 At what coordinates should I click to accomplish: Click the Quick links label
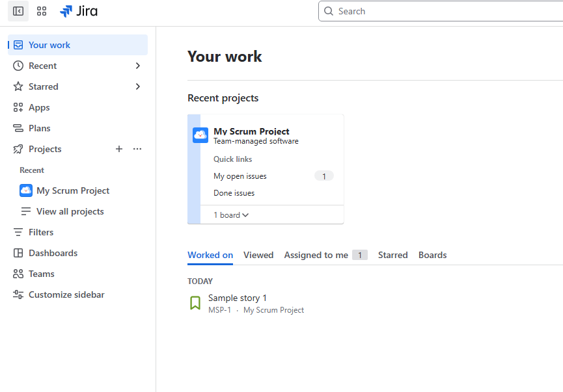[232, 159]
